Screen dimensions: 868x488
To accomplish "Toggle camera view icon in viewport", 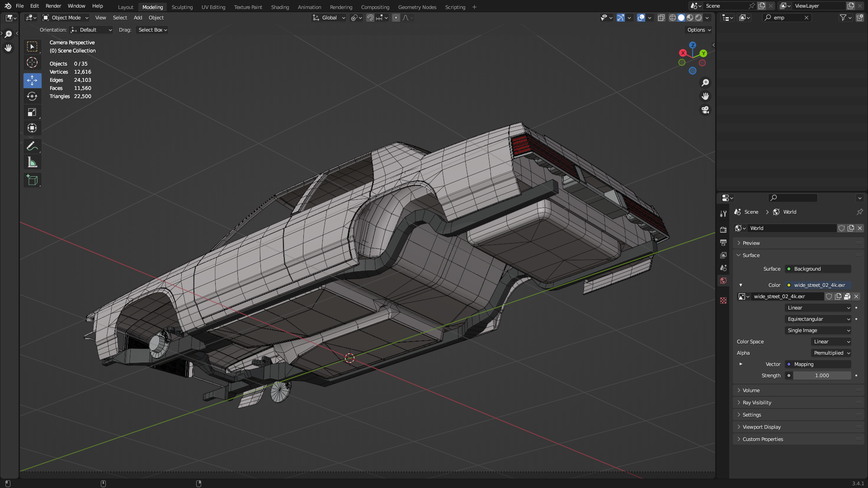I will 705,110.
